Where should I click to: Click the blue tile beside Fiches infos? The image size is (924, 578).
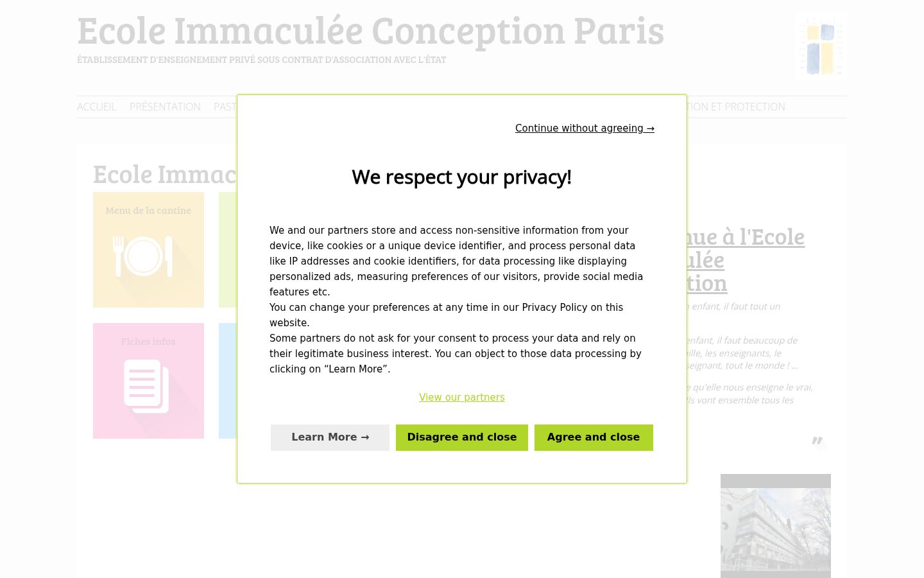pyautogui.click(x=228, y=381)
